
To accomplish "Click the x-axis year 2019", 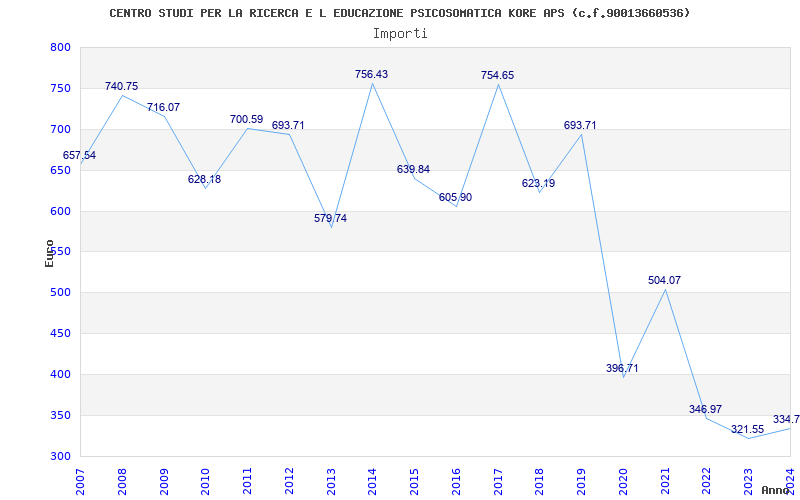I will 582,481.
